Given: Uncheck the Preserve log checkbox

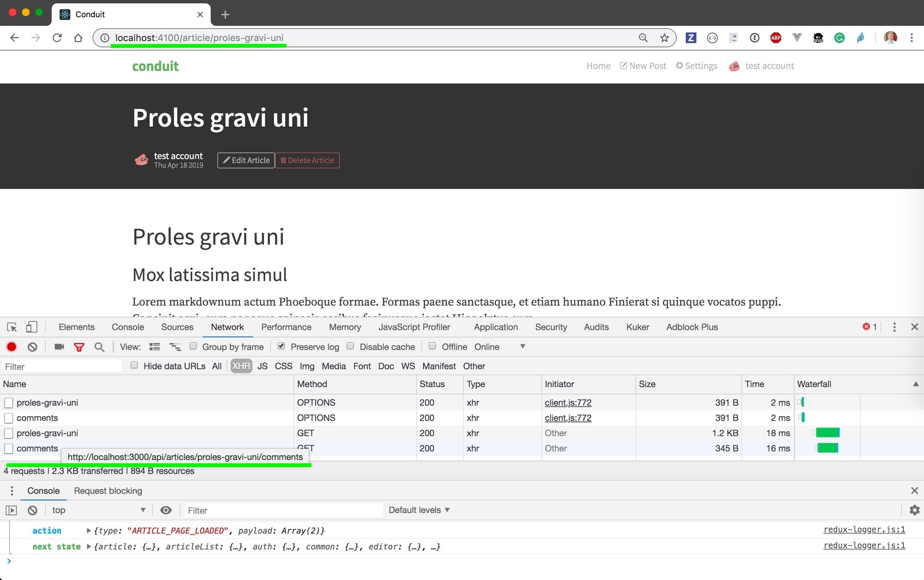Looking at the screenshot, I should [x=281, y=346].
